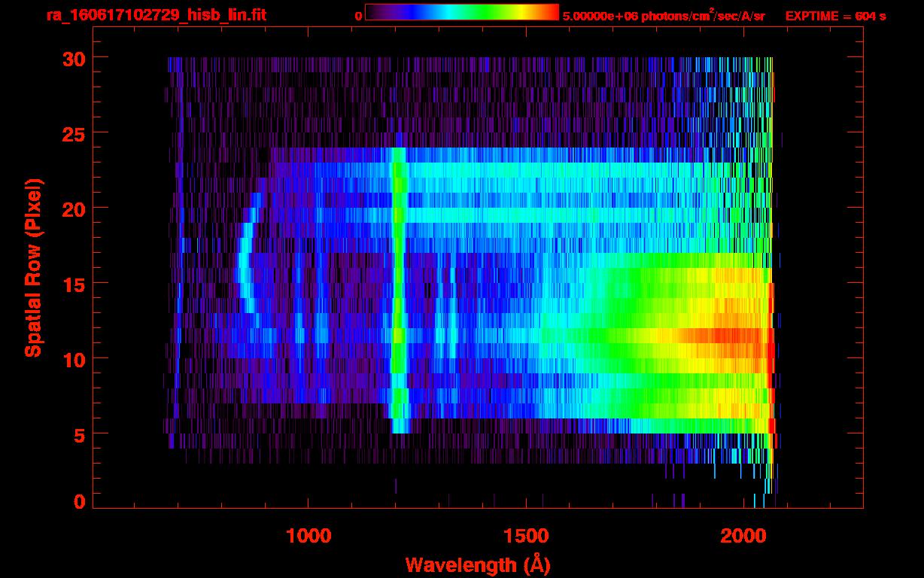924x578 pixels.
Task: Click the colorbar minimum 0 label
Action: pos(358,16)
